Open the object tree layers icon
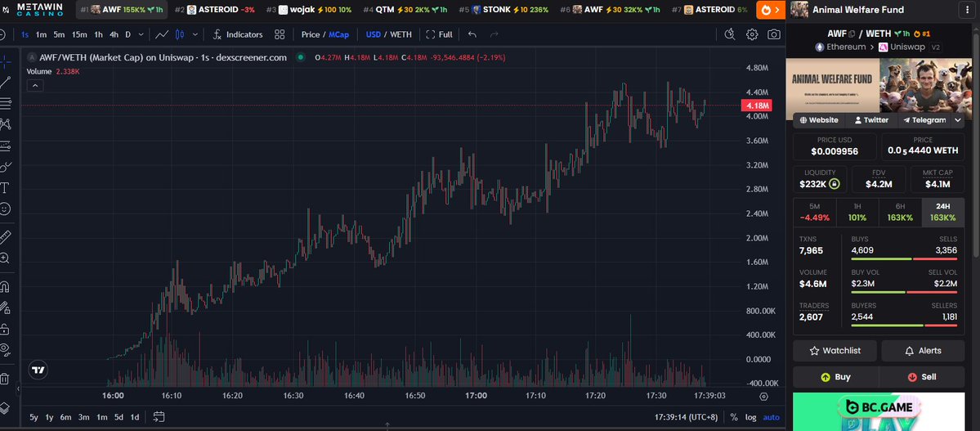The height and width of the screenshot is (431, 980). coord(5,407)
